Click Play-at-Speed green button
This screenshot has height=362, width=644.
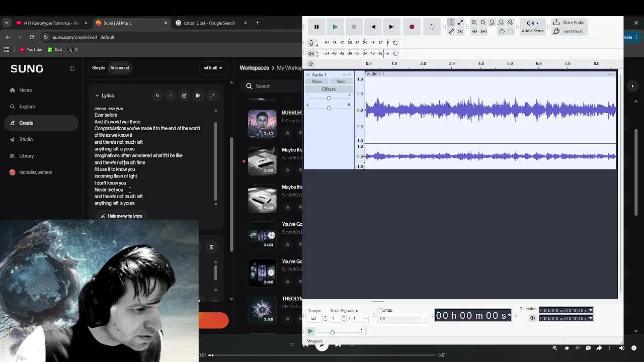click(x=310, y=331)
